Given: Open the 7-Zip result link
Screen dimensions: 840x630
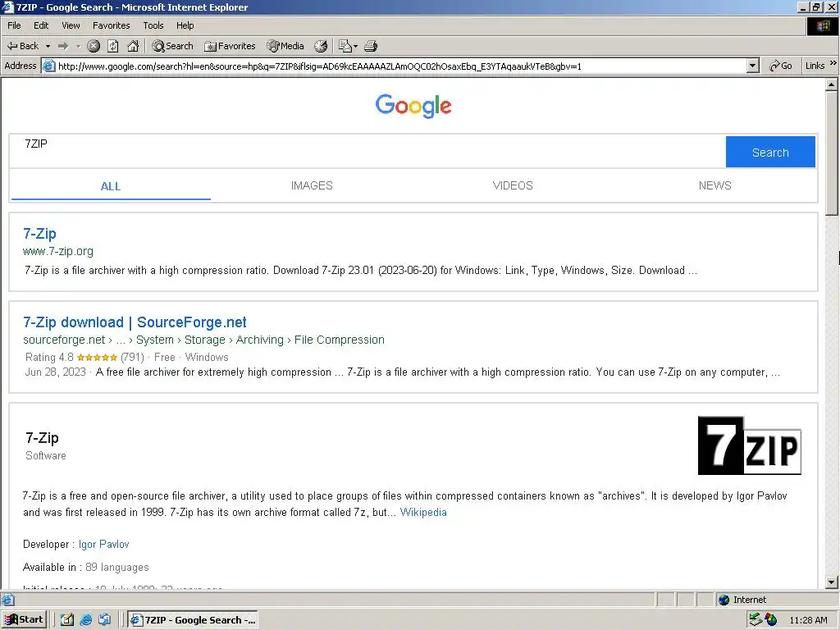Looking at the screenshot, I should click(39, 234).
